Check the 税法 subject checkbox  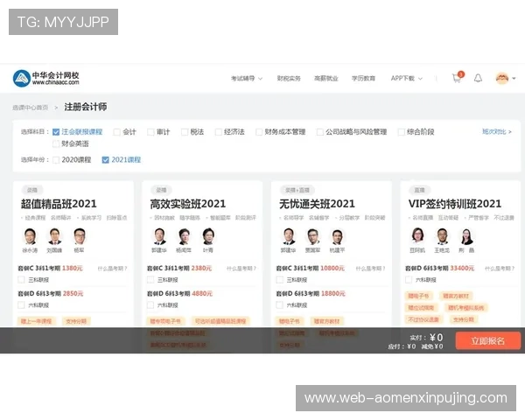click(x=185, y=132)
